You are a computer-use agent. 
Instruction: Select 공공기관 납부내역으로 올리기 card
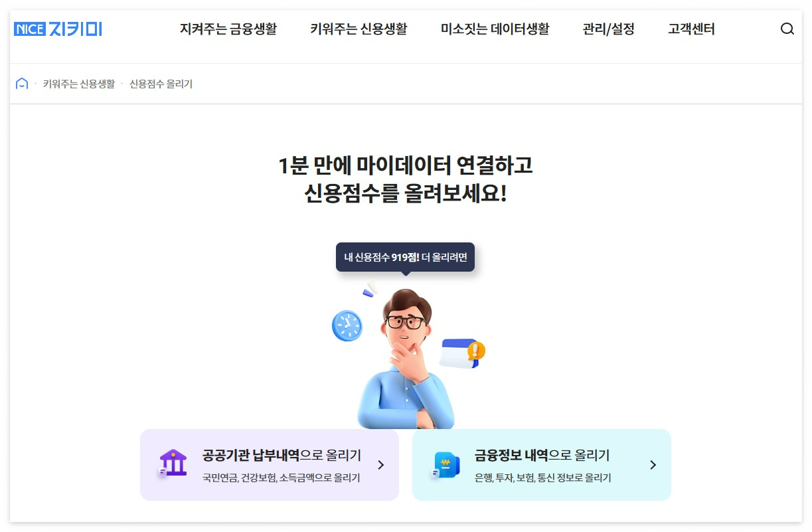(x=270, y=465)
